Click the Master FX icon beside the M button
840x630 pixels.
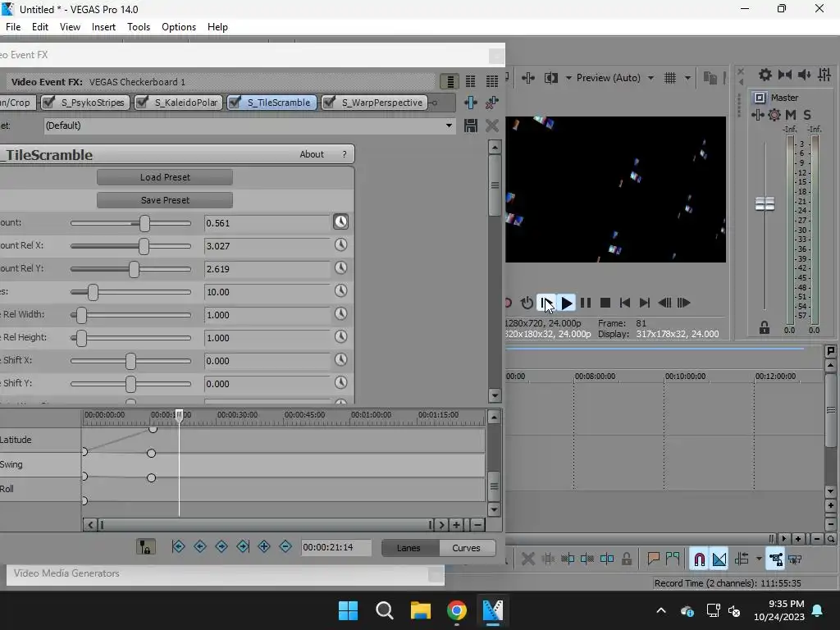click(757, 115)
